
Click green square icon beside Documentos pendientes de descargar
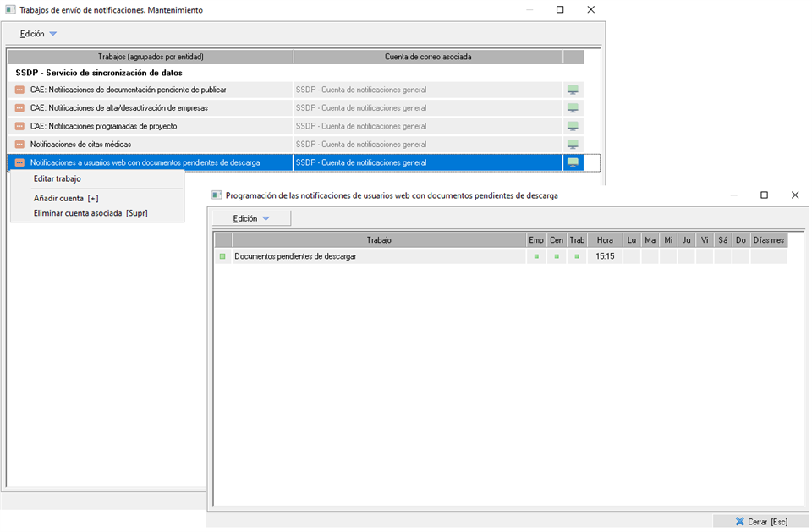pyautogui.click(x=222, y=256)
